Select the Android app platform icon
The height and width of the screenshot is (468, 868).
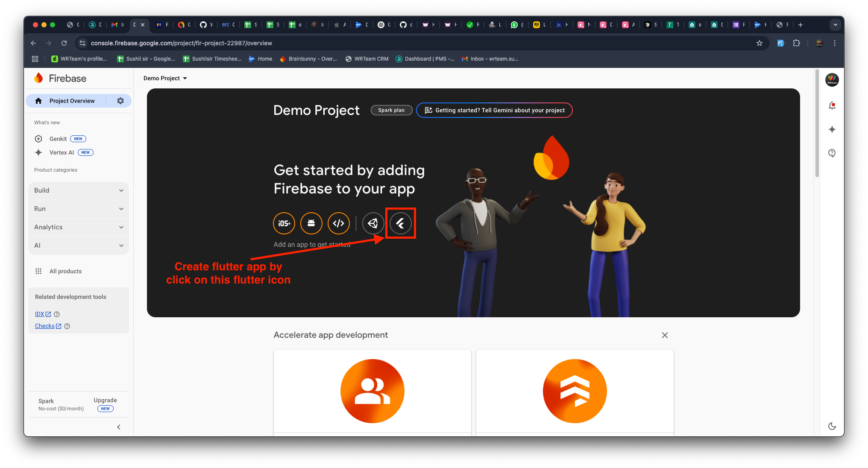coord(311,223)
